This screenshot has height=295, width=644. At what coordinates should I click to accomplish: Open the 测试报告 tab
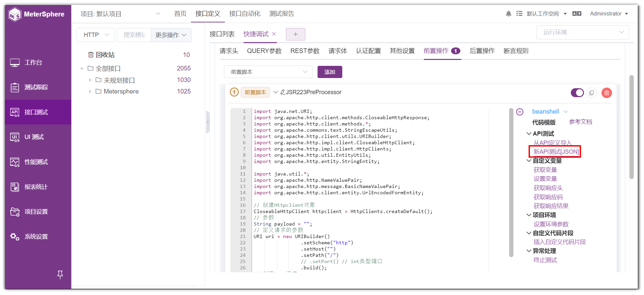pos(282,14)
